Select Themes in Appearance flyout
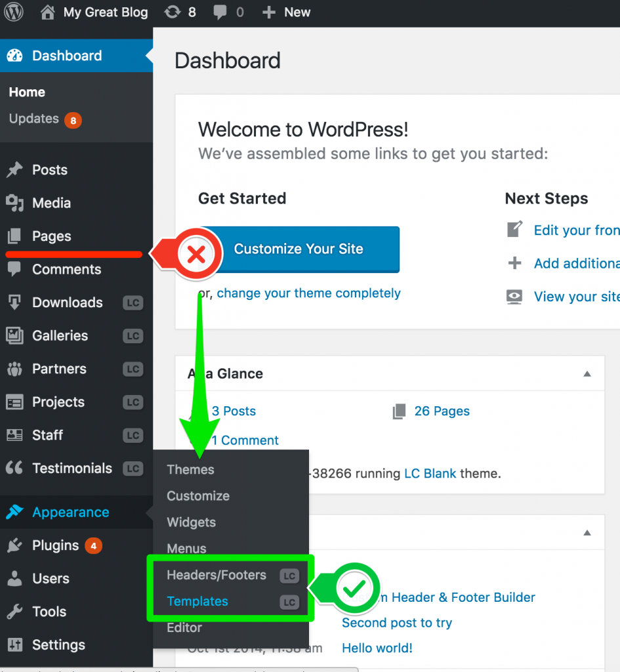 coord(190,469)
